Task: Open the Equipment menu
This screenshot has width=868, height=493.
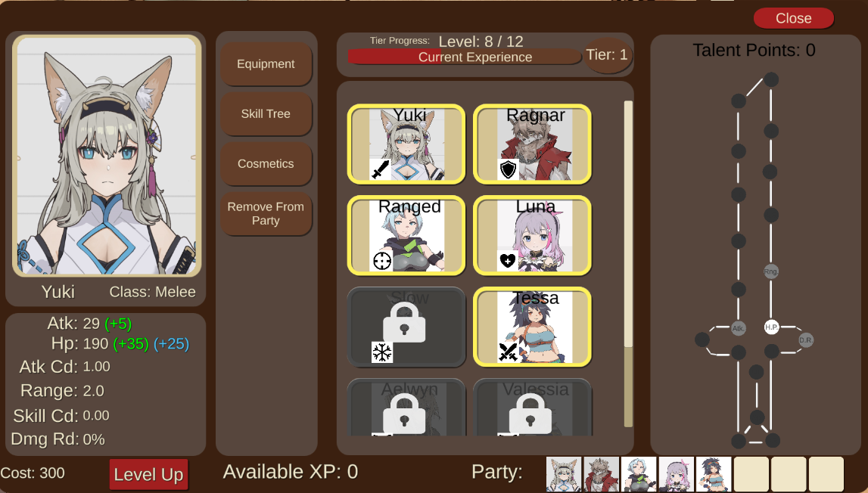Action: pos(266,64)
